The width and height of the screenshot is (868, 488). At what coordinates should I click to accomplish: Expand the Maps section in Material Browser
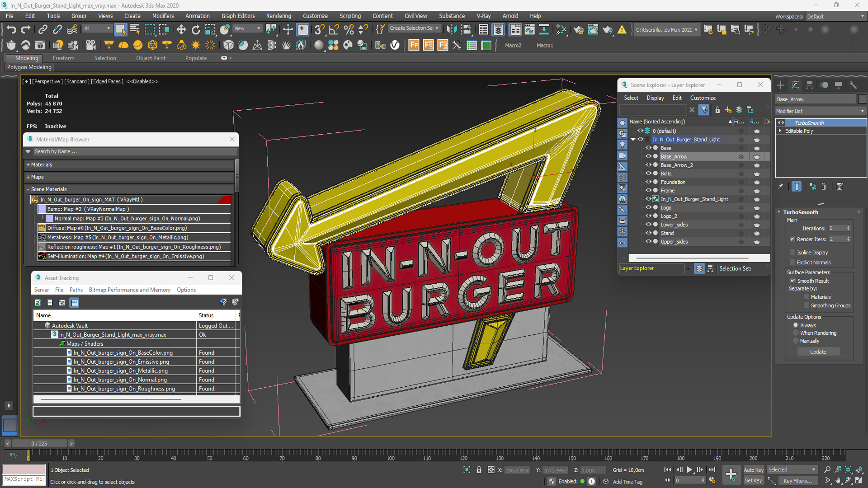click(x=28, y=177)
